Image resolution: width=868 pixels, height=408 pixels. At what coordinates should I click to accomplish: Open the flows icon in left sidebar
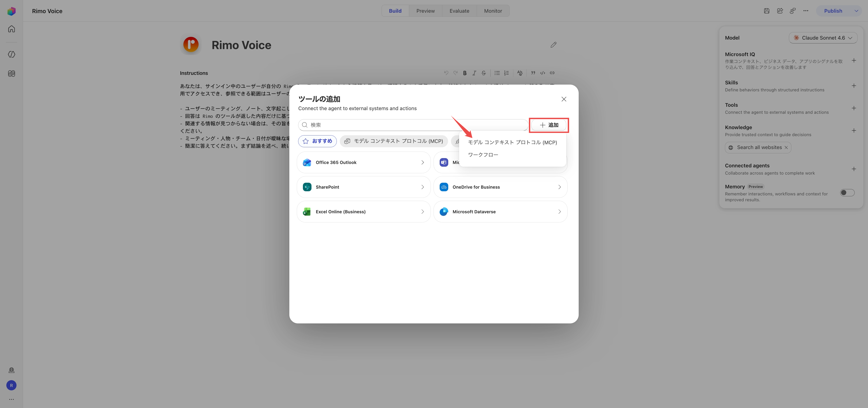(12, 74)
